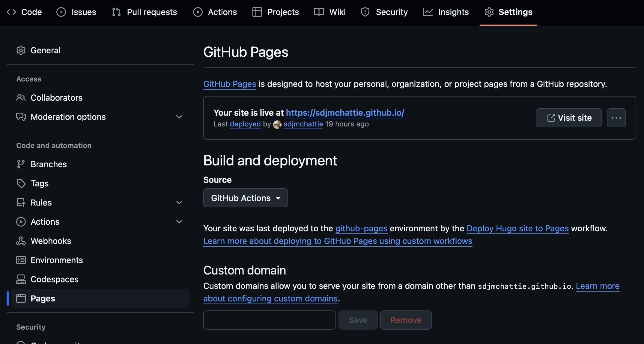Image resolution: width=644 pixels, height=344 pixels.
Task: Switch to the Insights tab
Action: point(446,12)
